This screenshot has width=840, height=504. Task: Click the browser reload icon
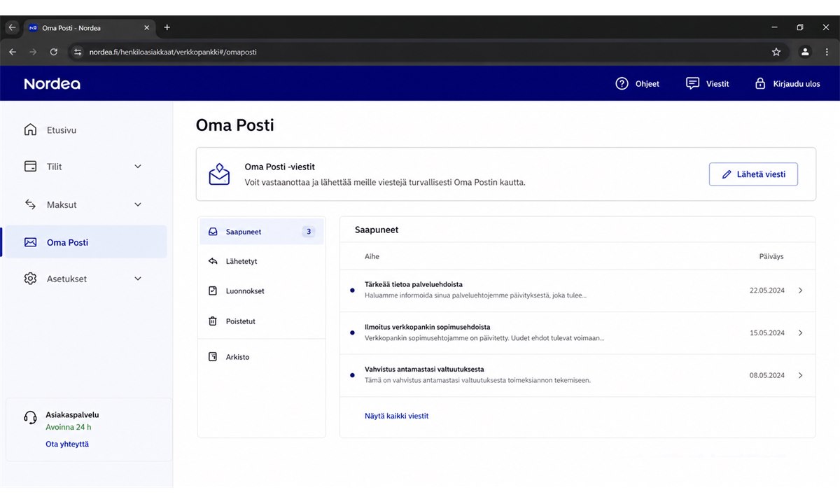(x=54, y=52)
